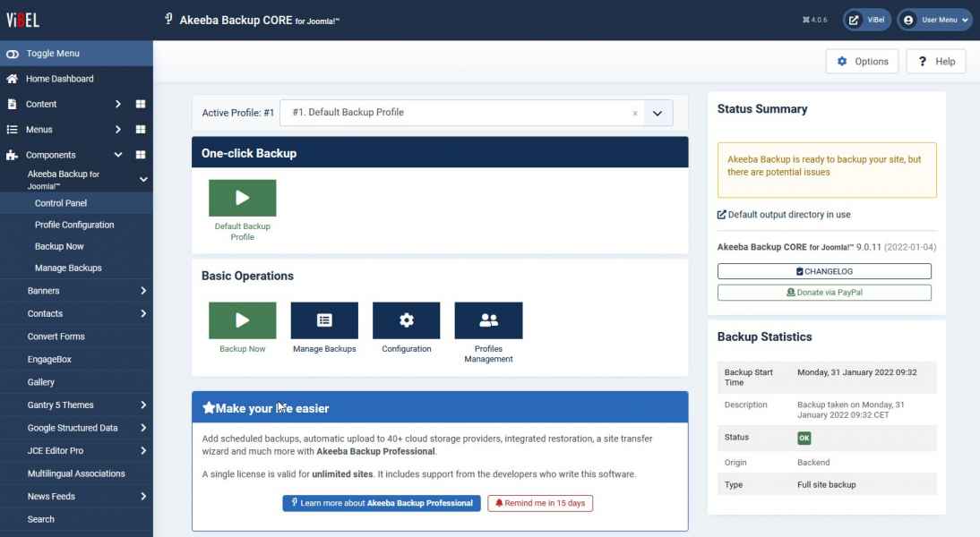The image size is (980, 537).
Task: Collapse the Components submenu chevron
Action: [118, 155]
